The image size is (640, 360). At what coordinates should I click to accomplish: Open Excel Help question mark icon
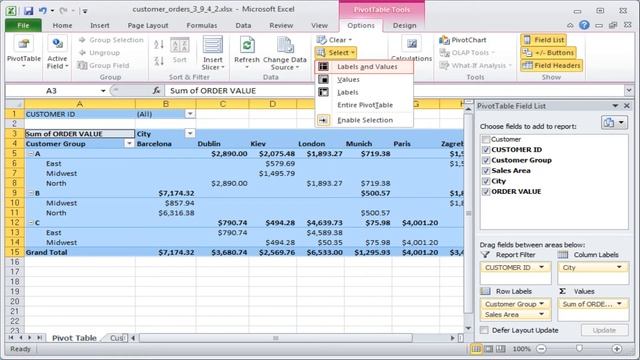coord(584,25)
